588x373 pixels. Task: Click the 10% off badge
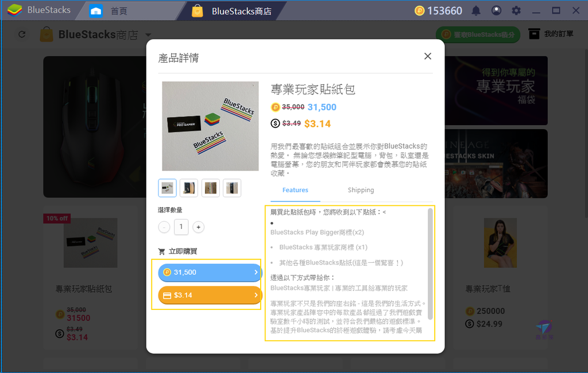(57, 219)
